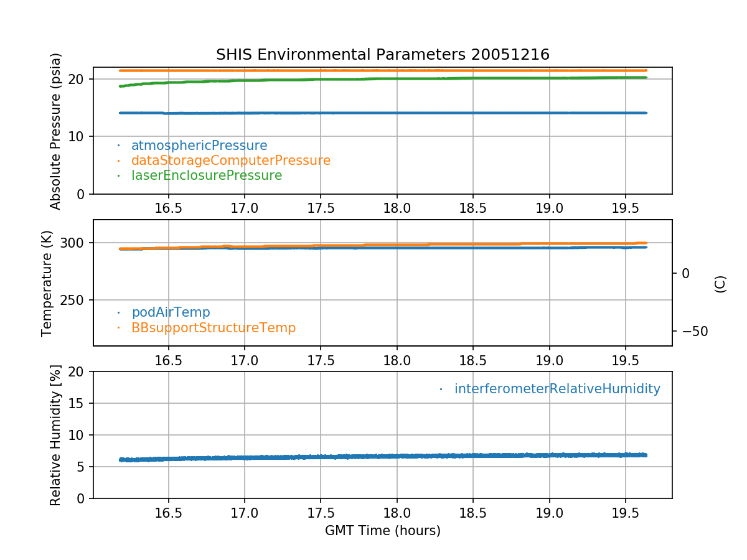
Task: Select the dataStorageComputerPressure legend entry
Action: (230, 161)
